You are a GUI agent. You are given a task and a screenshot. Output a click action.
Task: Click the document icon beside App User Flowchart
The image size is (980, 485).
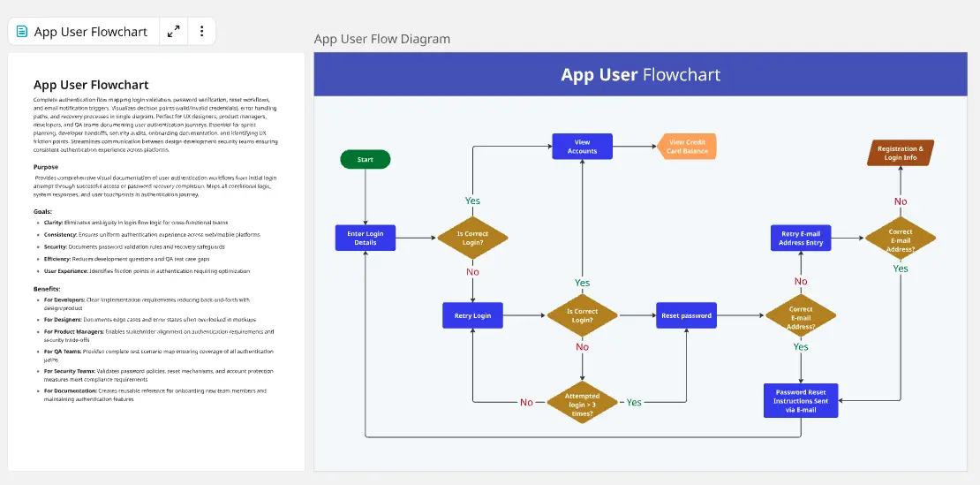click(22, 32)
